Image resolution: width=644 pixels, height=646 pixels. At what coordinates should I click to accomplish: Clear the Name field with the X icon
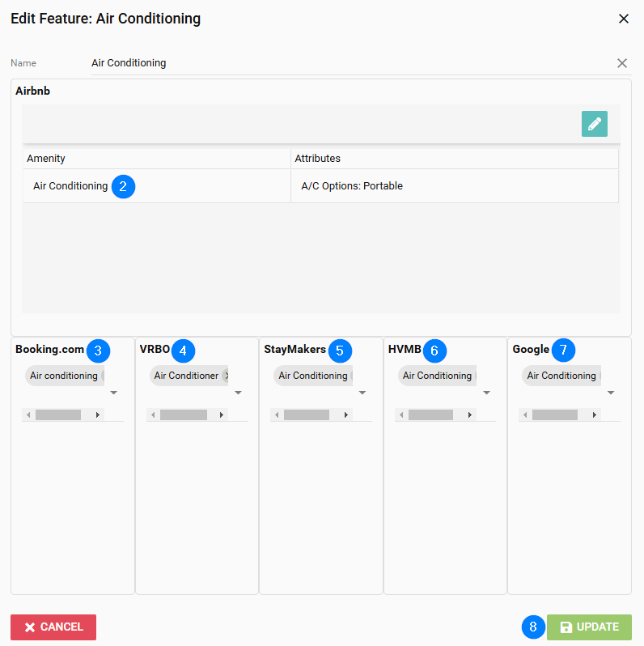coord(622,63)
